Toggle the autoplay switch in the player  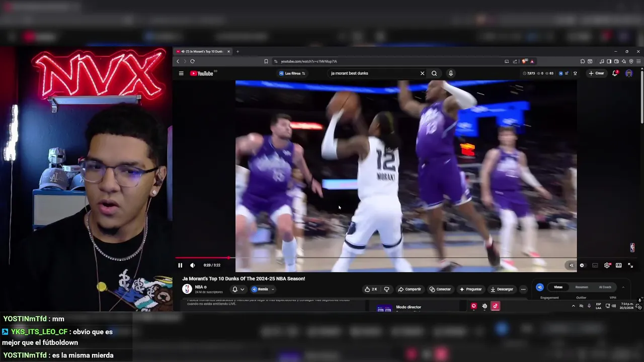(x=582, y=265)
